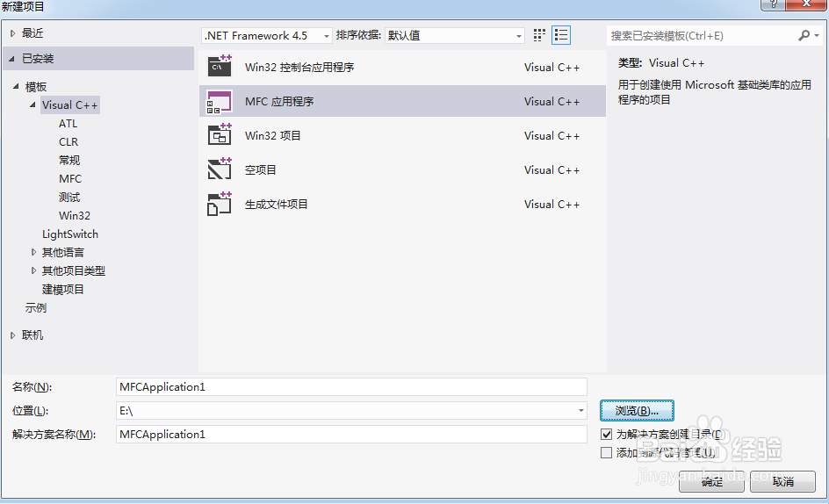Click the 搜索已安装模板 search box
829x504 pixels.
[703, 35]
